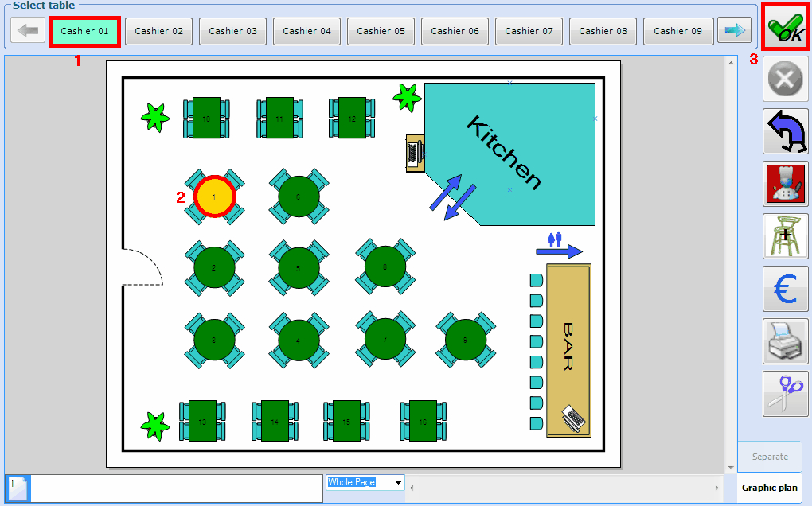This screenshot has width=812, height=506.
Task: Click the high chair icon
Action: point(785,236)
